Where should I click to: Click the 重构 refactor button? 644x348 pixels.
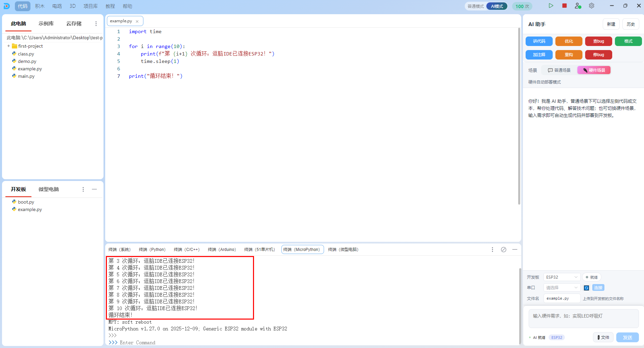pos(569,55)
